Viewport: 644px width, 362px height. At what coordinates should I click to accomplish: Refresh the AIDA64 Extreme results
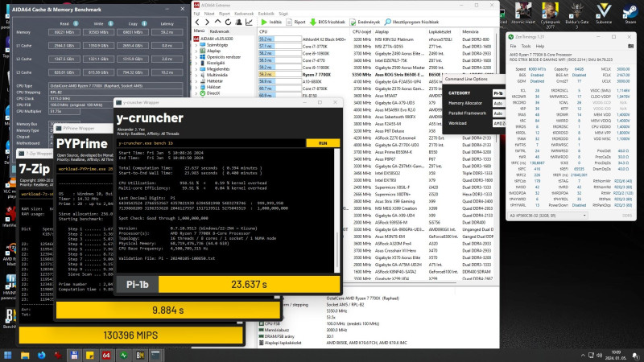(x=228, y=23)
